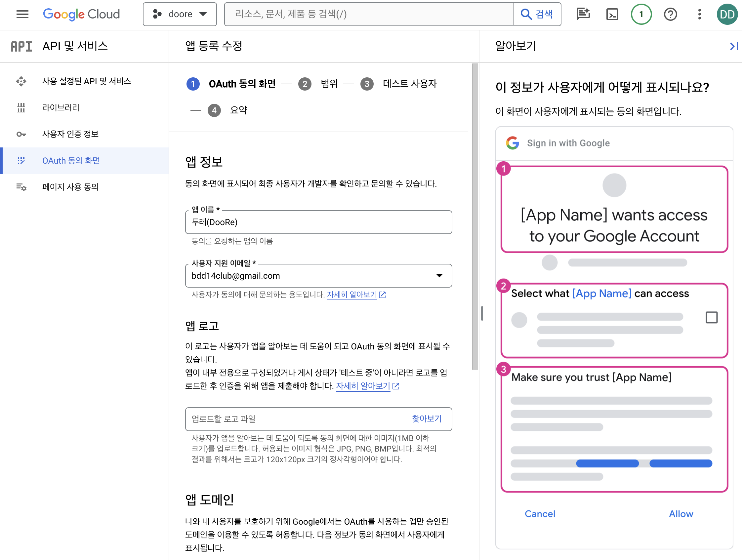Open the help question-mark menu
This screenshot has width=742, height=560.
click(670, 14)
